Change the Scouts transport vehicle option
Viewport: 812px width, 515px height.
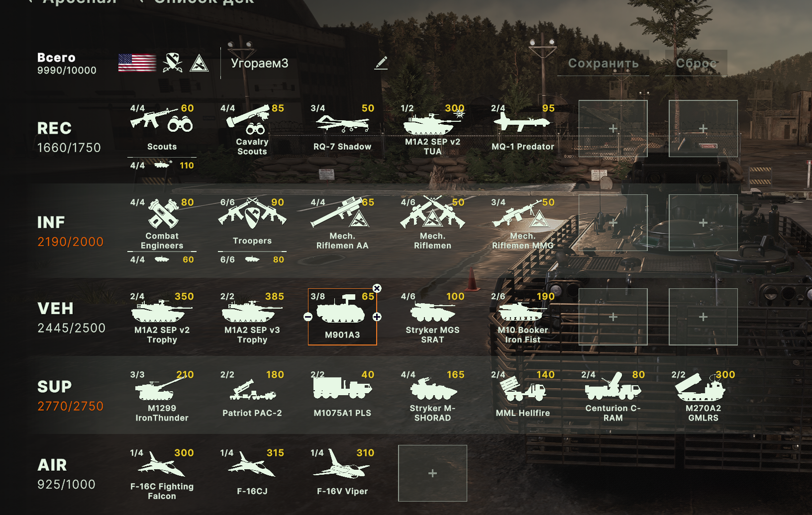tap(162, 166)
